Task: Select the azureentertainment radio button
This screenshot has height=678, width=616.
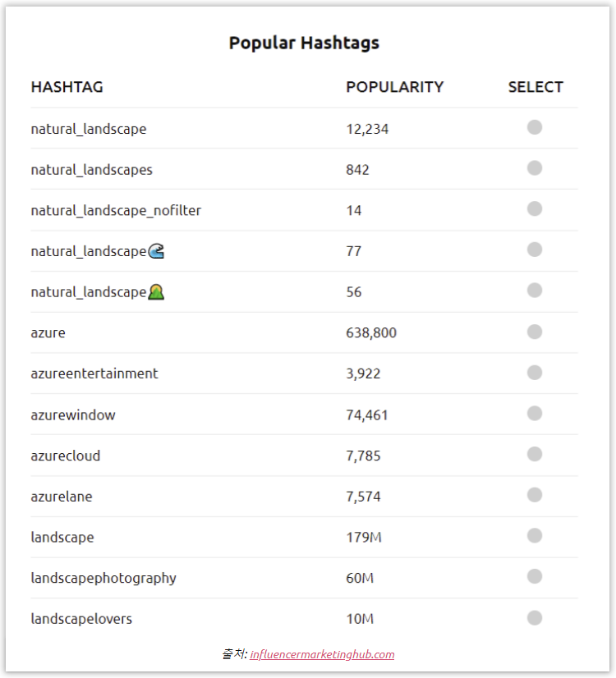Action: pyautogui.click(x=535, y=372)
